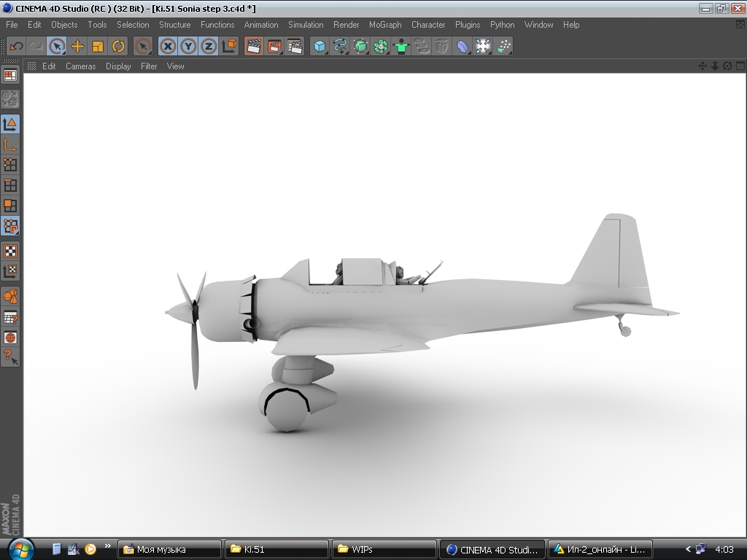The image size is (747, 560).
Task: Click the viewport Display menu
Action: 118,66
